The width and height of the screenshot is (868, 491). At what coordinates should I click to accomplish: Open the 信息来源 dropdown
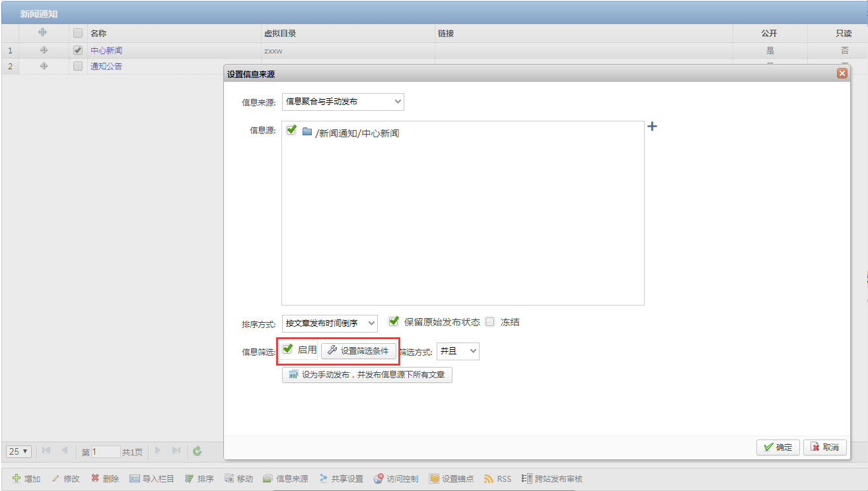tap(342, 102)
